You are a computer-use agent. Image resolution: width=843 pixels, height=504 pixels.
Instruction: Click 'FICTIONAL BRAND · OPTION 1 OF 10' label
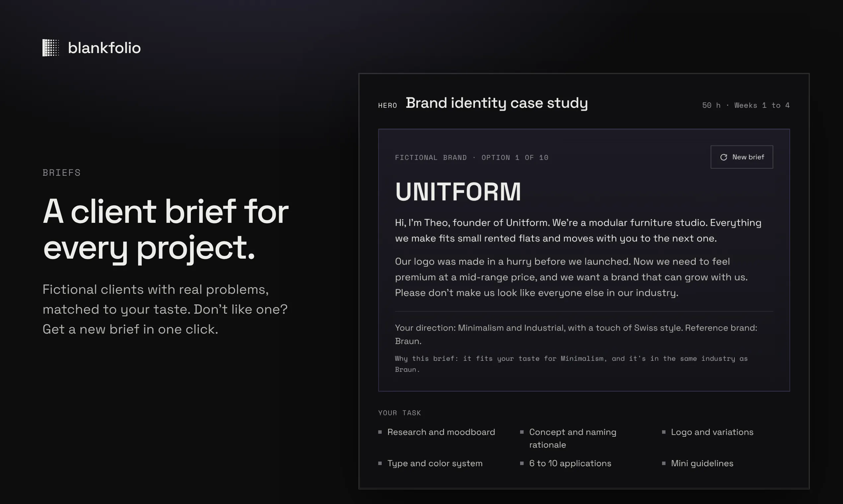click(x=472, y=157)
